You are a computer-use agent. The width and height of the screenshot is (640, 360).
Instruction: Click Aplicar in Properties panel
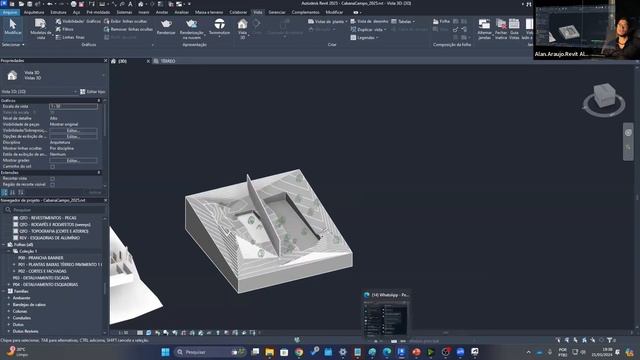95,192
